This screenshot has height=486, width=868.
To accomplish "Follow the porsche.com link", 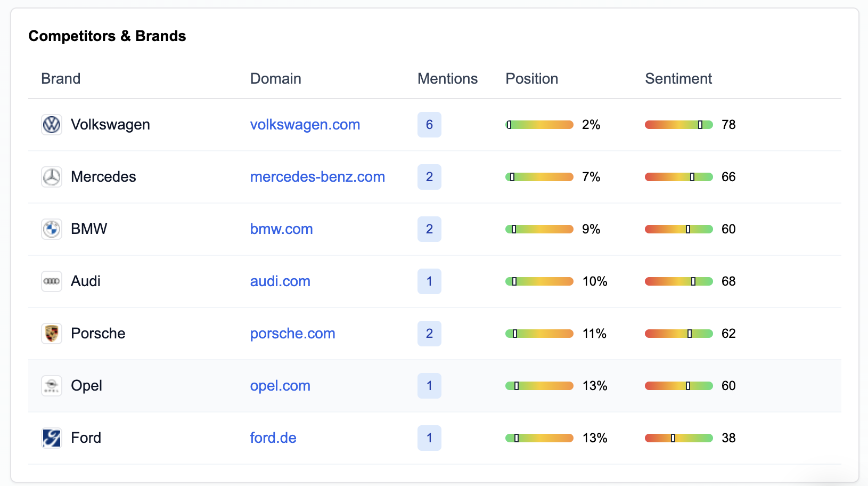I will pyautogui.click(x=292, y=334).
